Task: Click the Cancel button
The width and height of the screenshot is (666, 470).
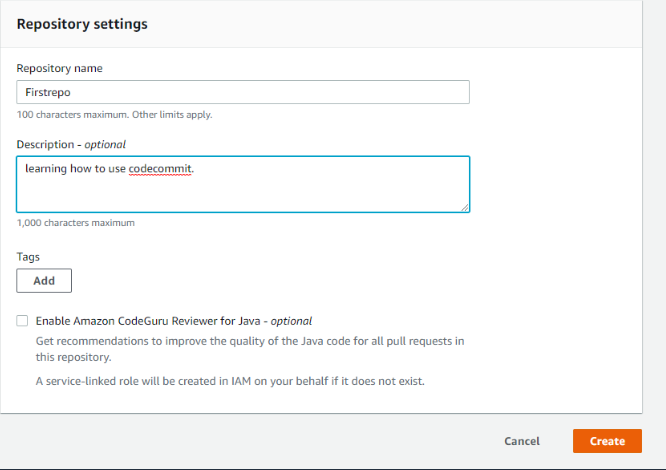Action: [522, 441]
